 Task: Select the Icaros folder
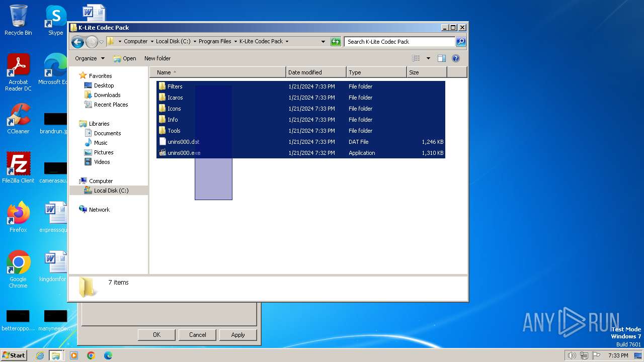pos(300,98)
